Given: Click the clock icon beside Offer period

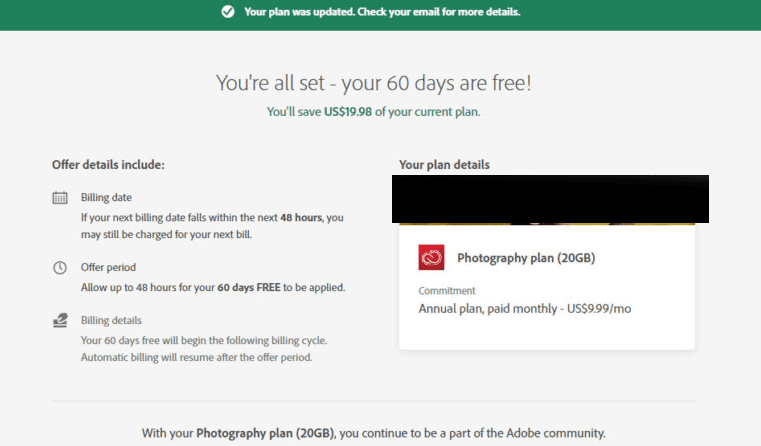Looking at the screenshot, I should point(60,268).
